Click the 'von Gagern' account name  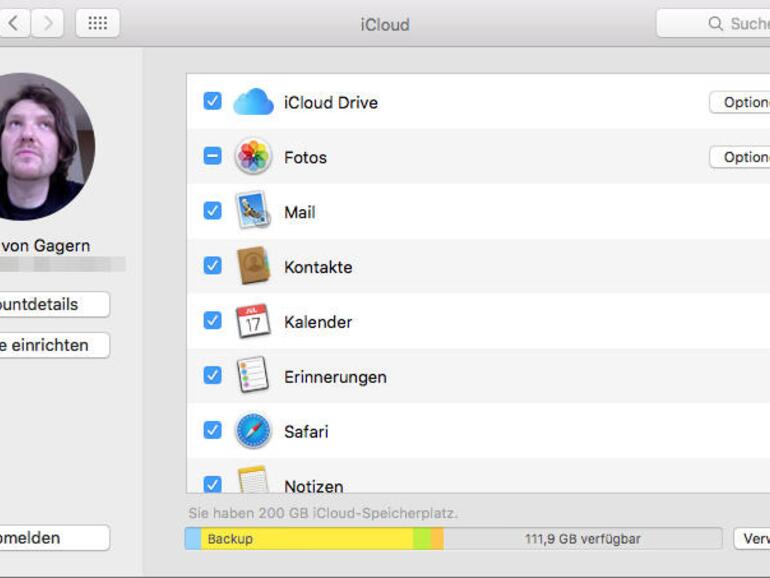point(45,246)
